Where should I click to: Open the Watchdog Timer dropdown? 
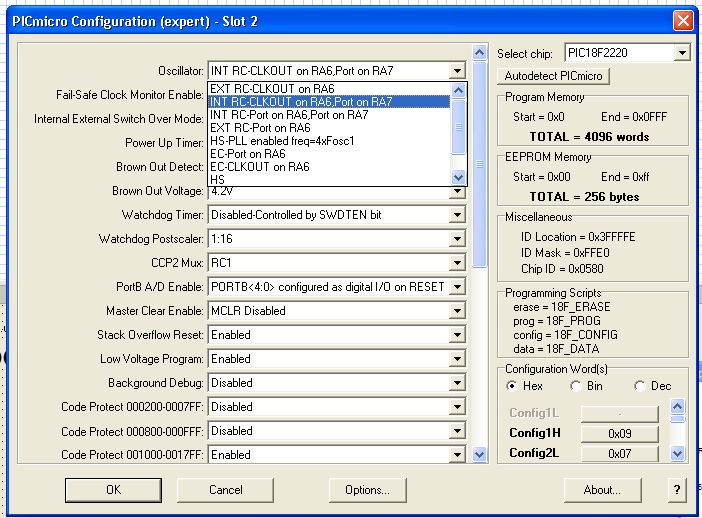[x=457, y=215]
